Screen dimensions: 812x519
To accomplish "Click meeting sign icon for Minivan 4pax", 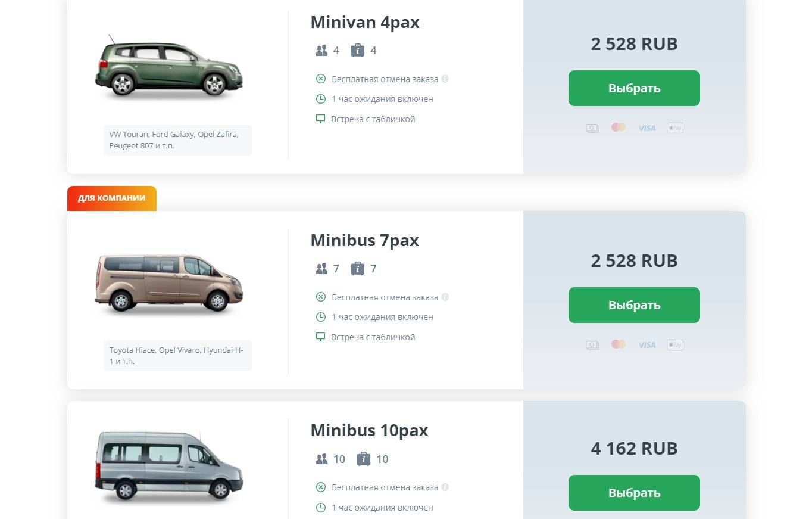I will click(x=320, y=119).
